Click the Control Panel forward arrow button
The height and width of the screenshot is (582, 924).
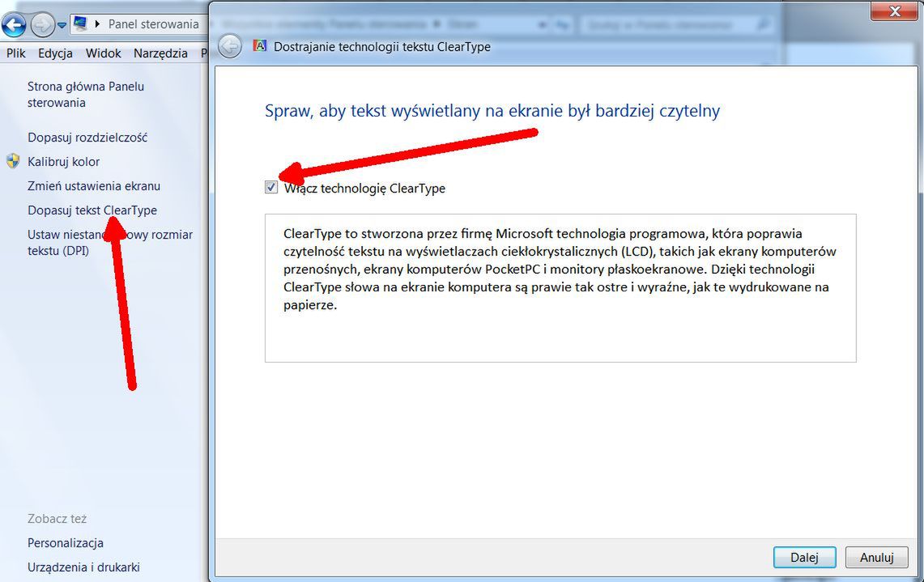pyautogui.click(x=42, y=25)
